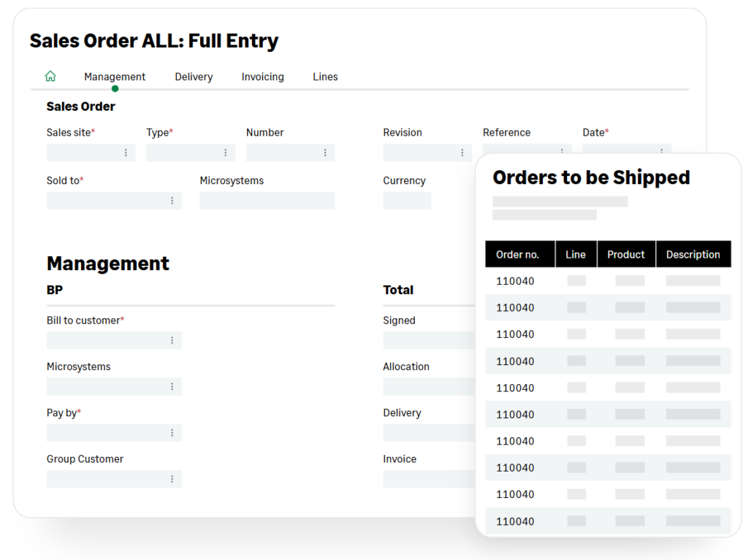Click into the Currency field
The image size is (748, 560).
point(407,201)
